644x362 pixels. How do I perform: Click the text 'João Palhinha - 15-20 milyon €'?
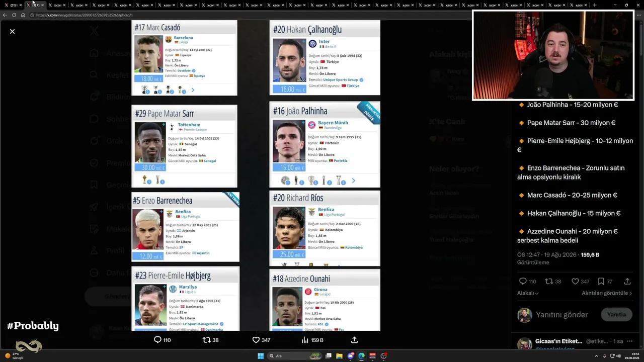pyautogui.click(x=573, y=105)
